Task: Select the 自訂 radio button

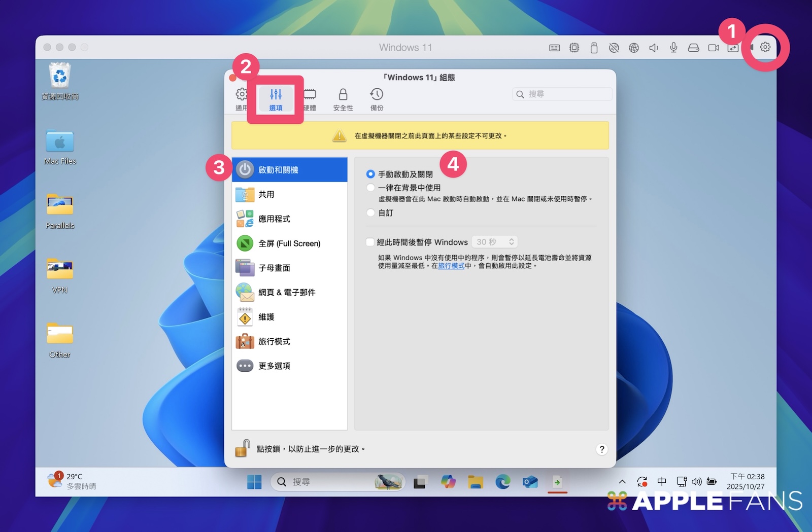Action: pos(370,213)
